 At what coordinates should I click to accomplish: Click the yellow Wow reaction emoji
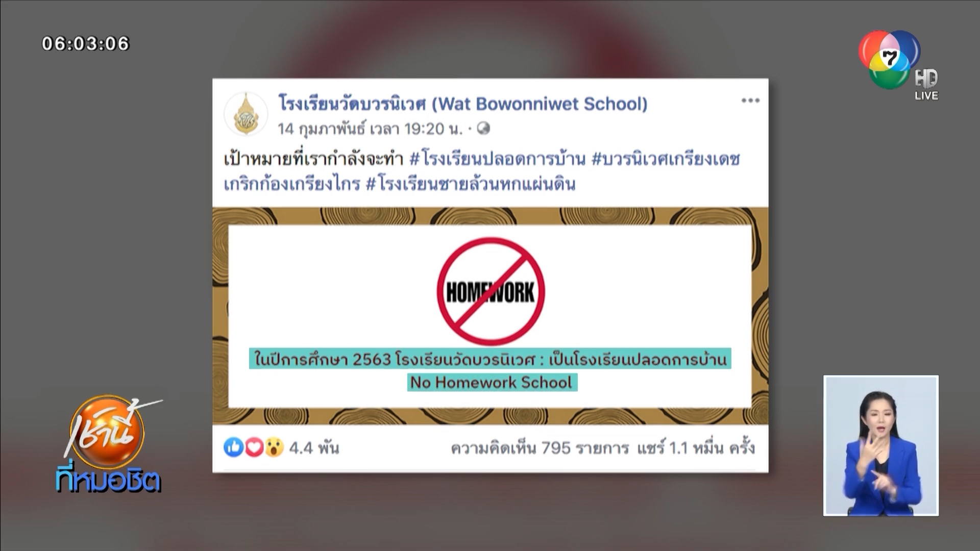(x=274, y=447)
